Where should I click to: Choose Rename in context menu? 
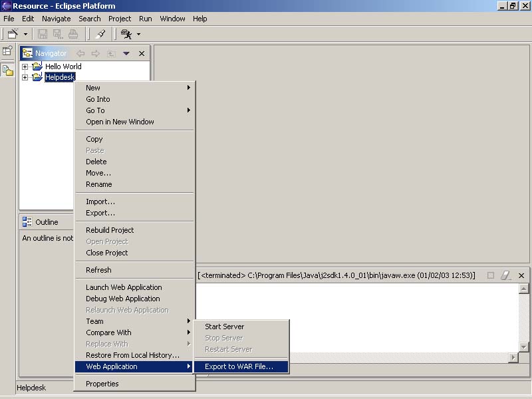coord(135,185)
